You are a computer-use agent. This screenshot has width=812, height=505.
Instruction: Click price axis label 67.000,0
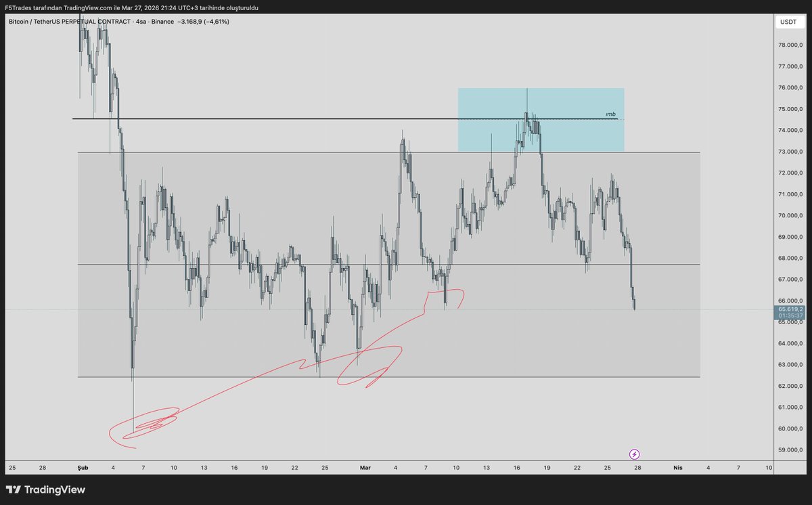(790, 280)
